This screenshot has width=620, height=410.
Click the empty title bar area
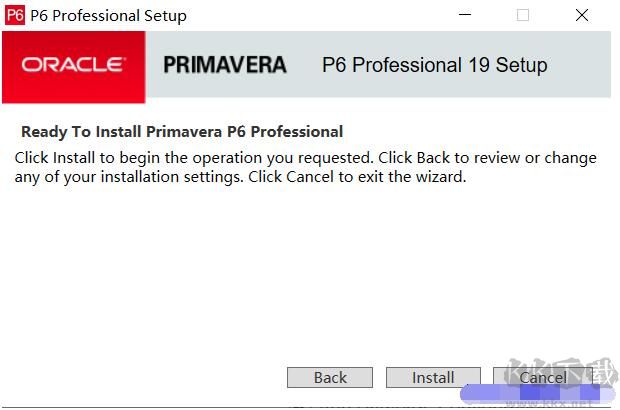[320, 15]
